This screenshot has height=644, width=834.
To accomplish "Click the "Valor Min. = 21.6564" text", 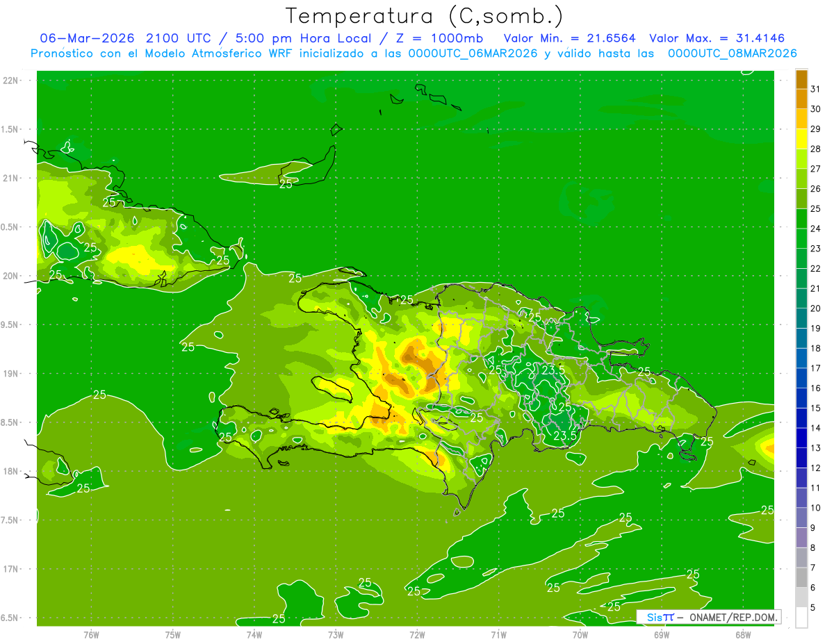I will pos(569,38).
